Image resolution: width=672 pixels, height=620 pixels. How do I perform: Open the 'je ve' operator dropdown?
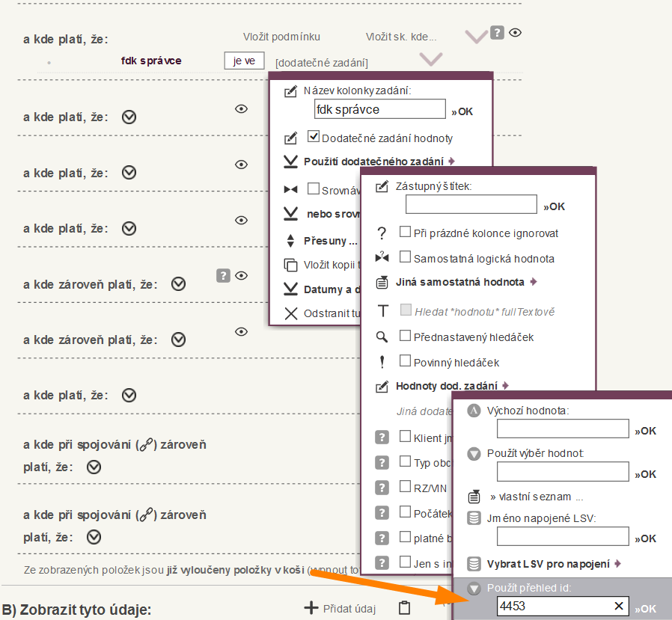pyautogui.click(x=244, y=61)
